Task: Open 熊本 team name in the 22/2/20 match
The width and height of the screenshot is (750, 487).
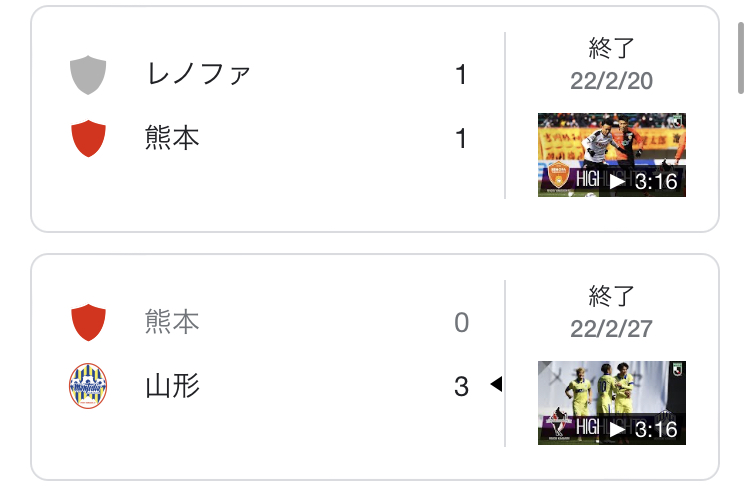Action: [172, 138]
